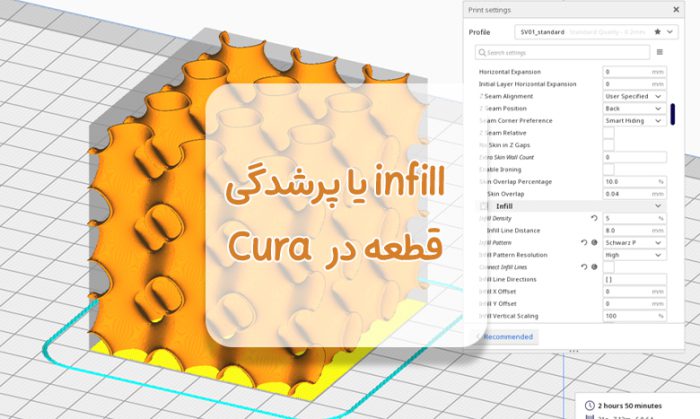Revert Connect Infill Lines setting

pyautogui.click(x=584, y=267)
